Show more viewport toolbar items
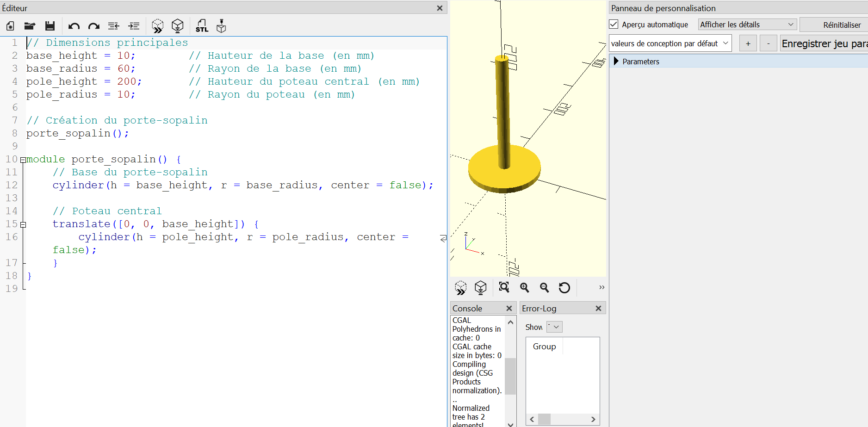This screenshot has width=868, height=427. 601,287
